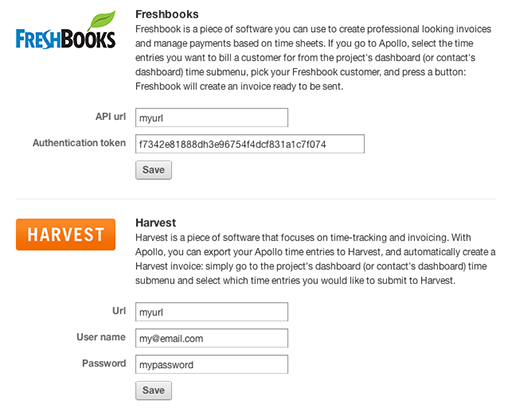Click the Harvest description paragraph

click(315, 259)
